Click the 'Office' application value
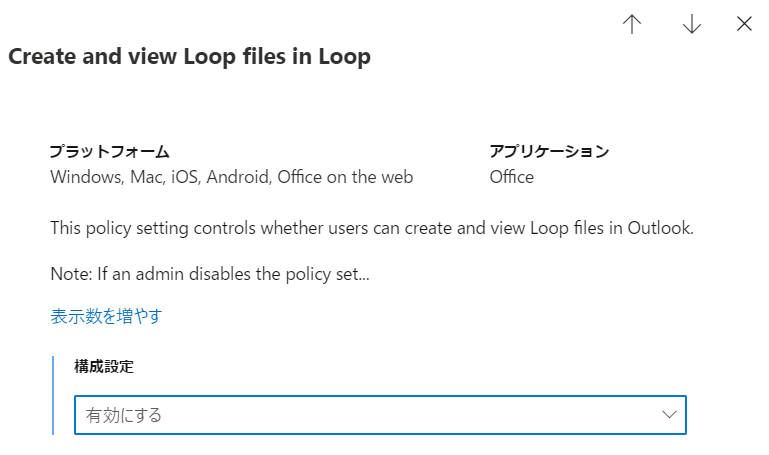This screenshot has width=769, height=455. pos(511,177)
